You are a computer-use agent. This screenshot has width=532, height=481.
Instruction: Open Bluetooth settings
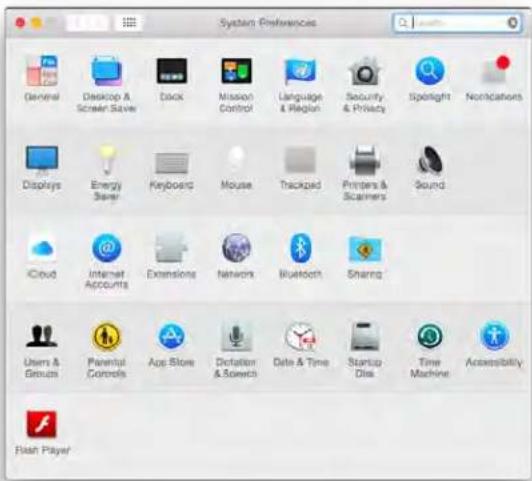pos(301,248)
